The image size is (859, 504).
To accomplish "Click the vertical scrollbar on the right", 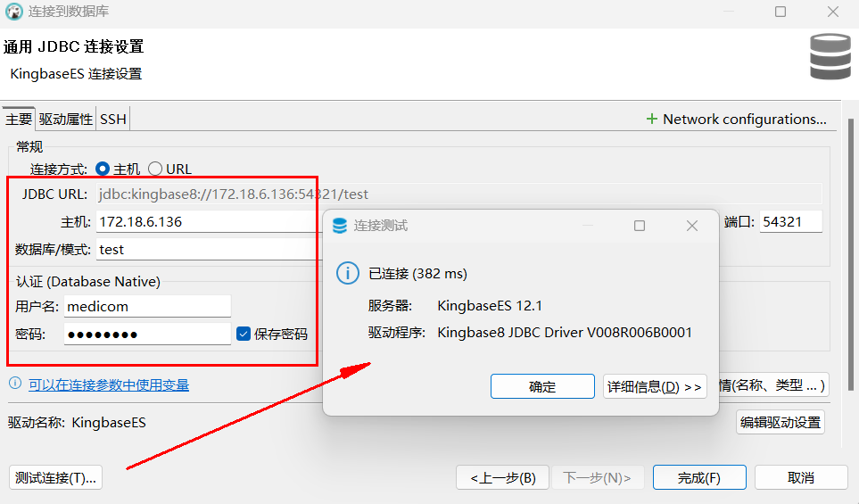I will coord(850,255).
